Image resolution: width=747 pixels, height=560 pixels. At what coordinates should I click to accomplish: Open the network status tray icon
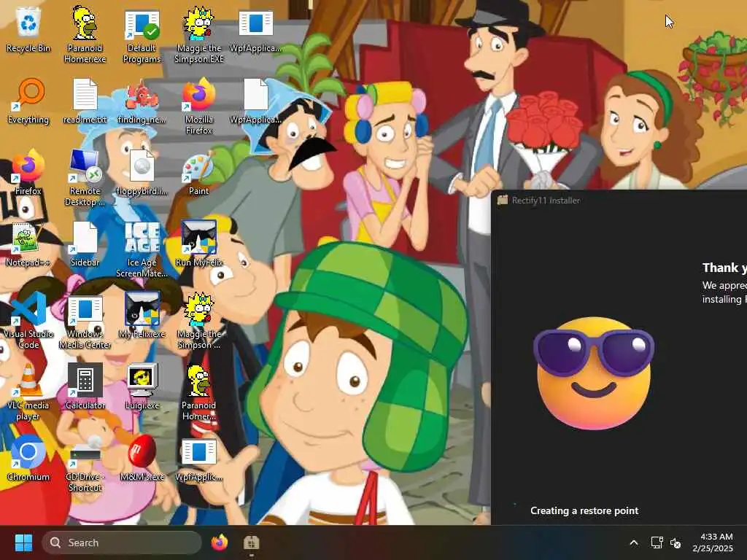pos(657,542)
